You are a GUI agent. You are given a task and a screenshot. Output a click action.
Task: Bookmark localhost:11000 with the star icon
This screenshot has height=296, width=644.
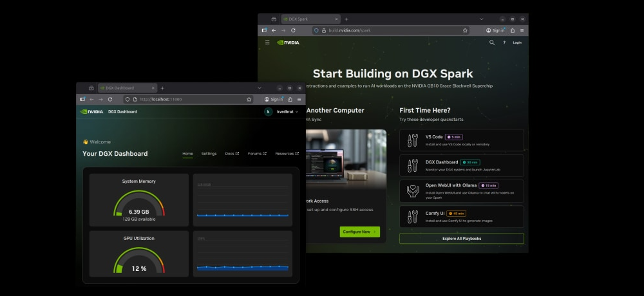[x=249, y=99]
